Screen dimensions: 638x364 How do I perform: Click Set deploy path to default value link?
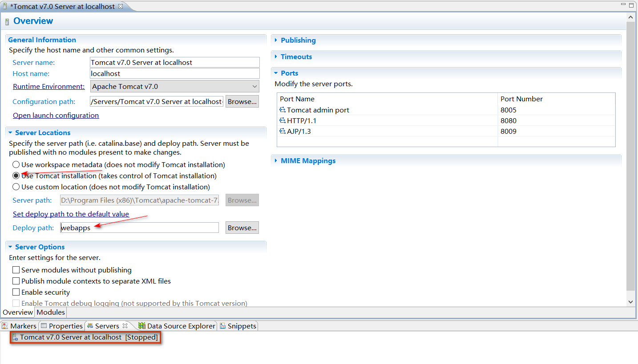(71, 214)
